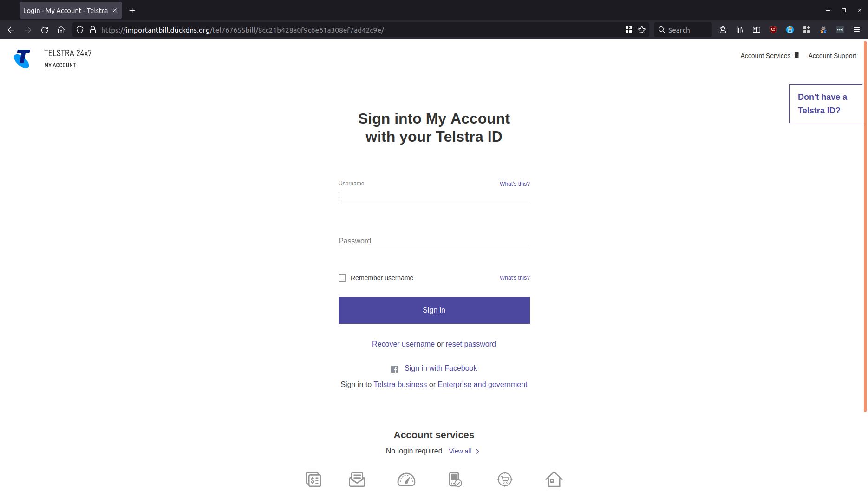Screen dimensions: 868x492
Task: Open the Firefox application menu
Action: [857, 30]
